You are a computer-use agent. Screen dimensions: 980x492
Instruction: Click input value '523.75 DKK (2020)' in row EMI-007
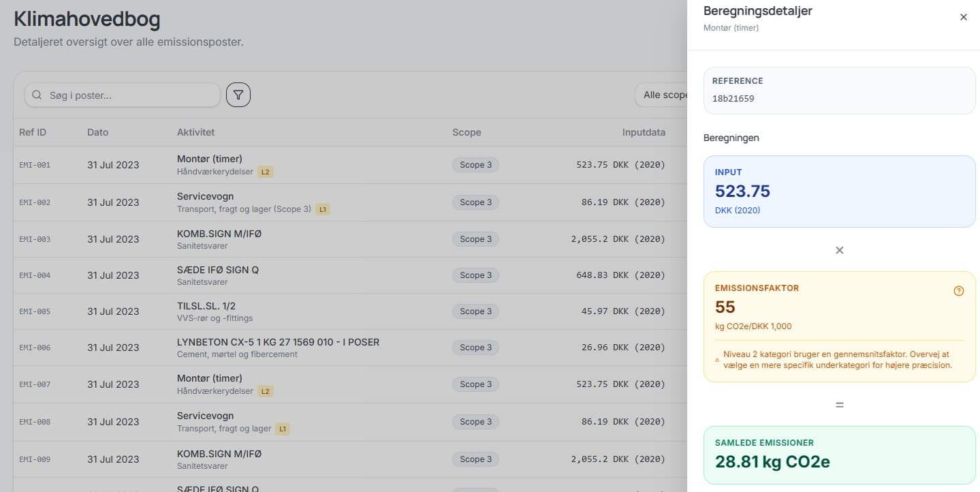pyautogui.click(x=620, y=384)
